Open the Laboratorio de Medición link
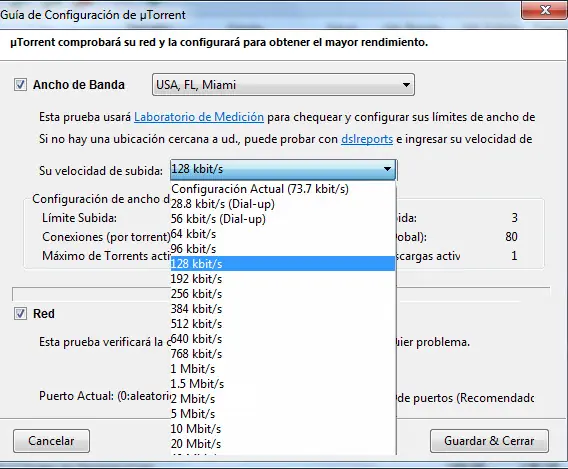The width and height of the screenshot is (568, 469). point(199,117)
